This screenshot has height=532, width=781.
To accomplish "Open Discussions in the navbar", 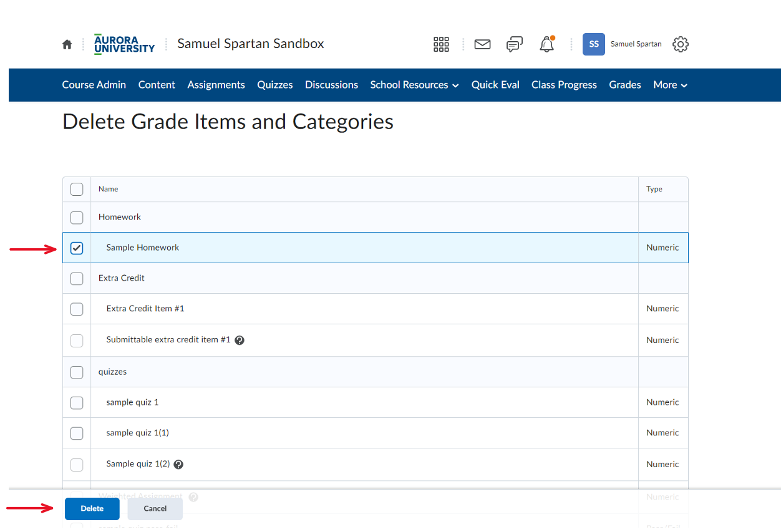I will click(331, 85).
